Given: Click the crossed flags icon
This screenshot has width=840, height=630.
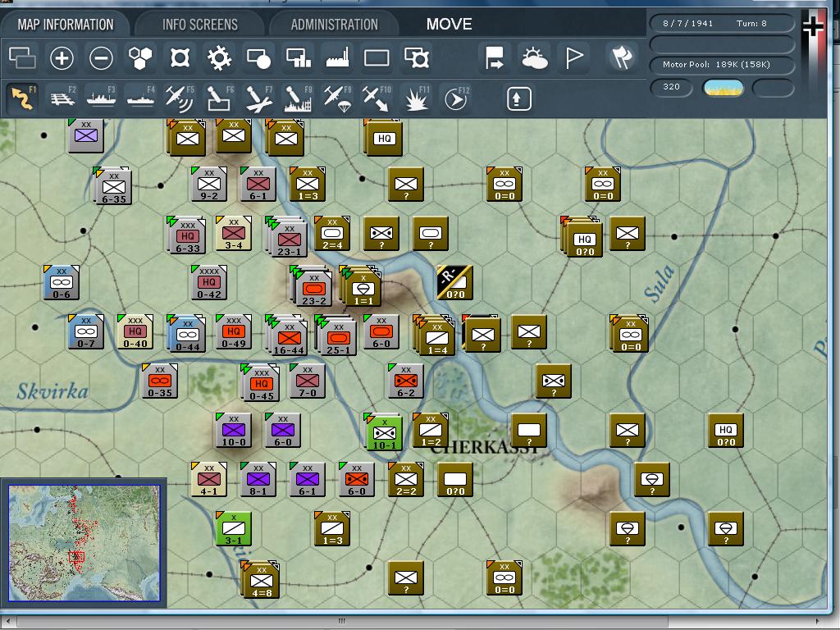Looking at the screenshot, I should click(622, 58).
